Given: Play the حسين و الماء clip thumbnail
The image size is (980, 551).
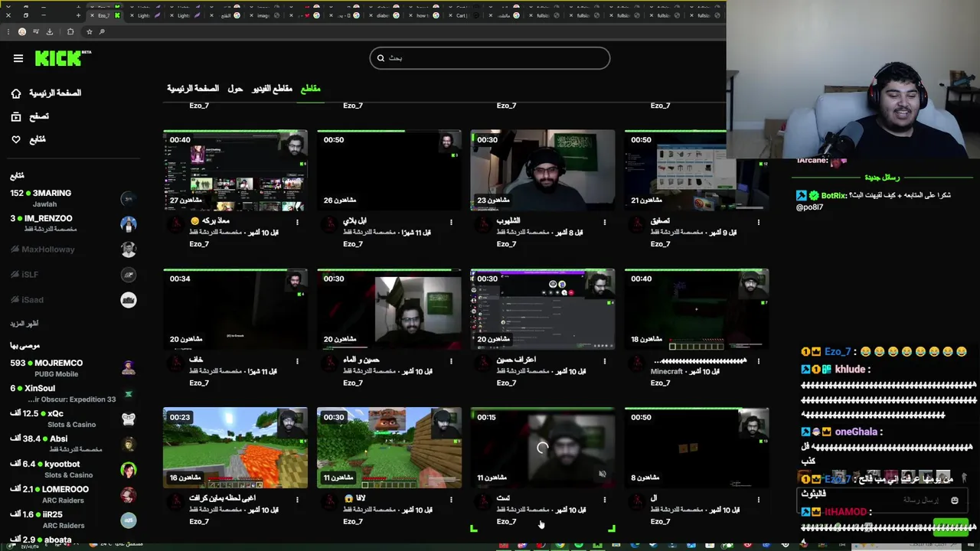Looking at the screenshot, I should [389, 308].
